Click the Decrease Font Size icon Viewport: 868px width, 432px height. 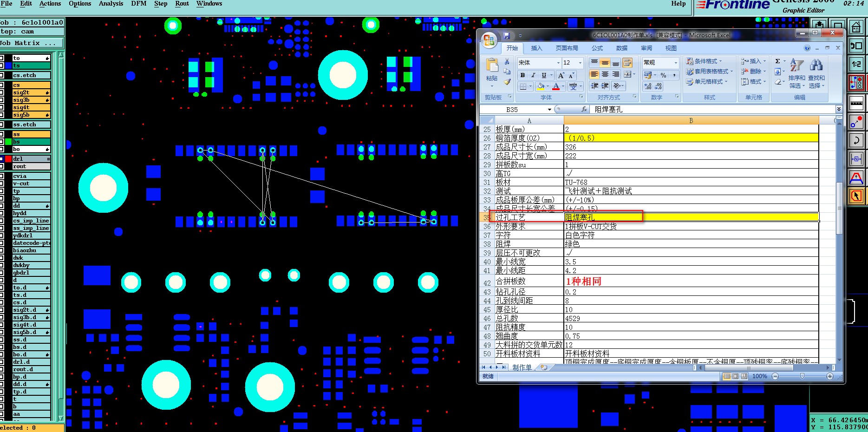pyautogui.click(x=571, y=75)
